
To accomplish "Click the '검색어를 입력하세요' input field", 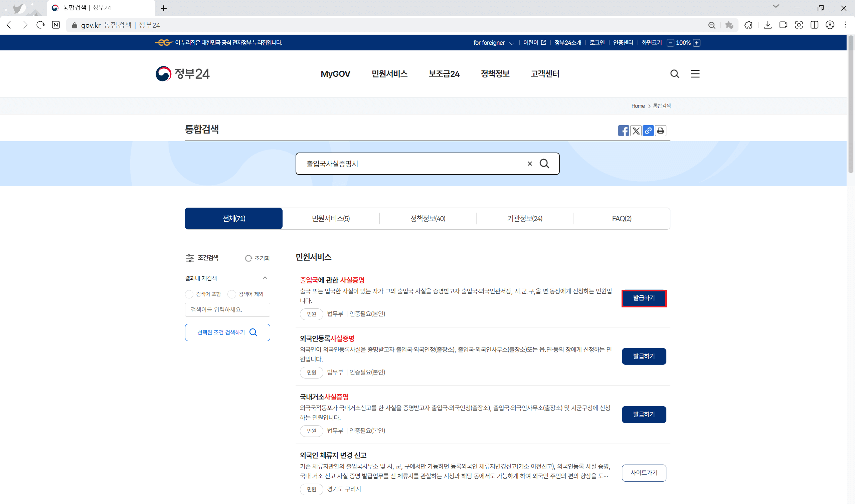I will (227, 309).
